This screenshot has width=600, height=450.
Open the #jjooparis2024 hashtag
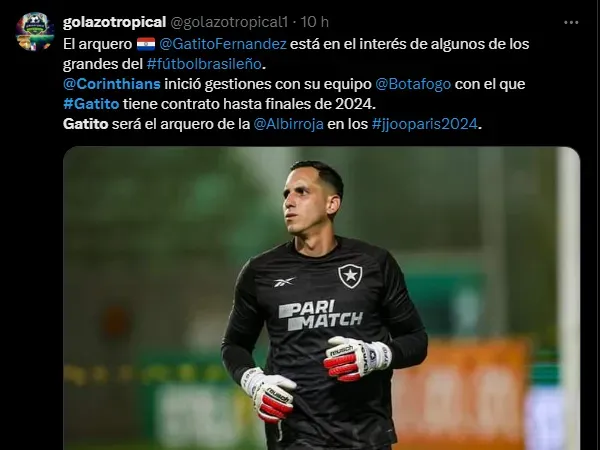(x=425, y=124)
